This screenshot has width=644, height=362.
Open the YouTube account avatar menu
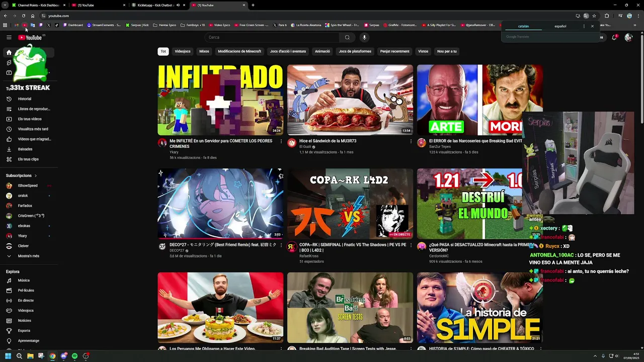[628, 37]
